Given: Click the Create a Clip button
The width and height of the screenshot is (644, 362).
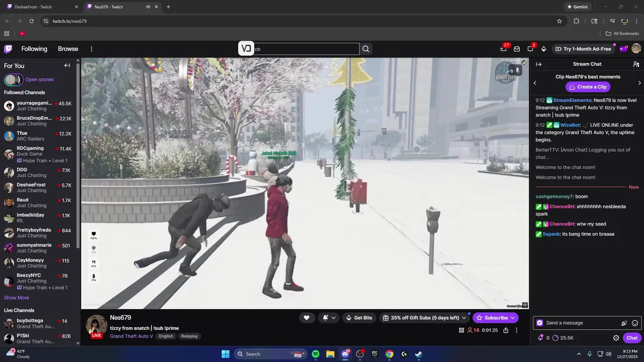Looking at the screenshot, I should coord(588,87).
